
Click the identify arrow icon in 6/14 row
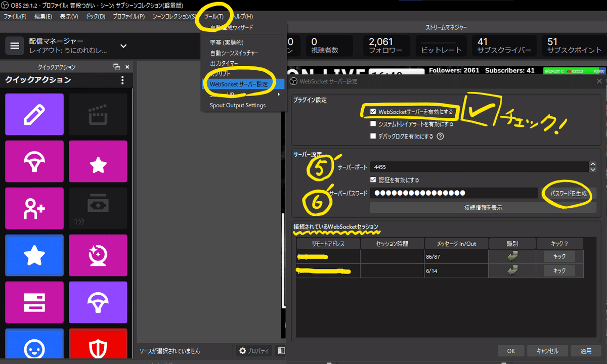[x=512, y=270]
